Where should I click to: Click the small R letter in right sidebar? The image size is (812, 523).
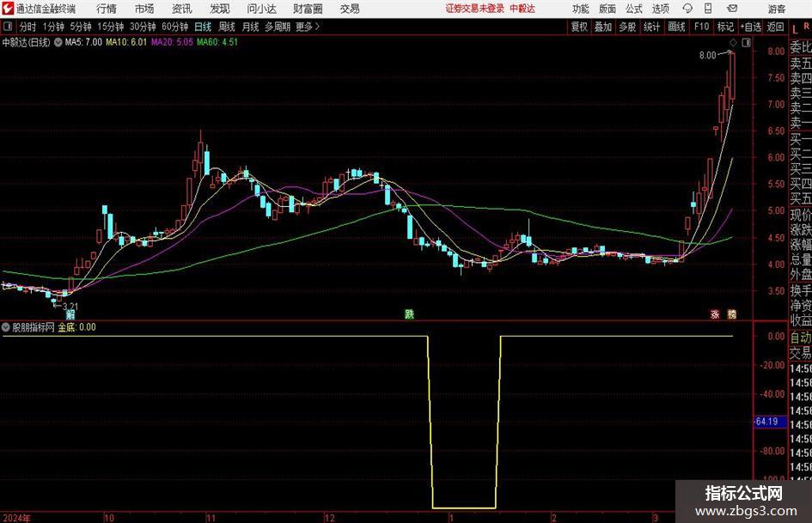tap(806, 27)
